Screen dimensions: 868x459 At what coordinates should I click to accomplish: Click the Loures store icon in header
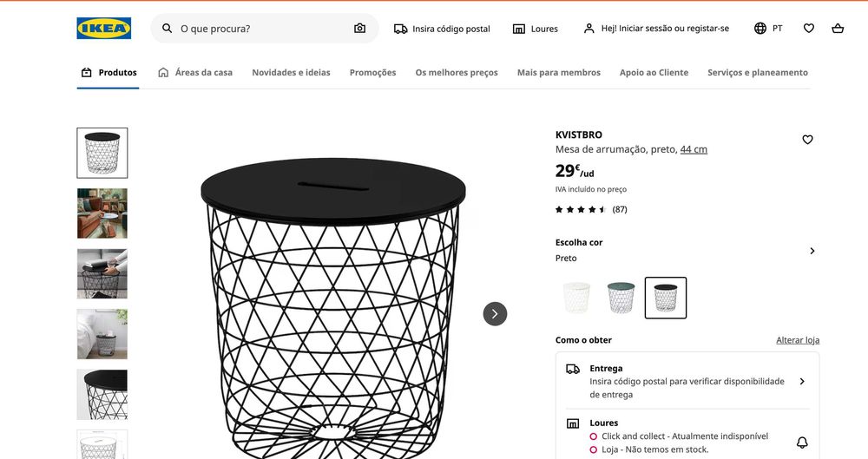(519, 29)
